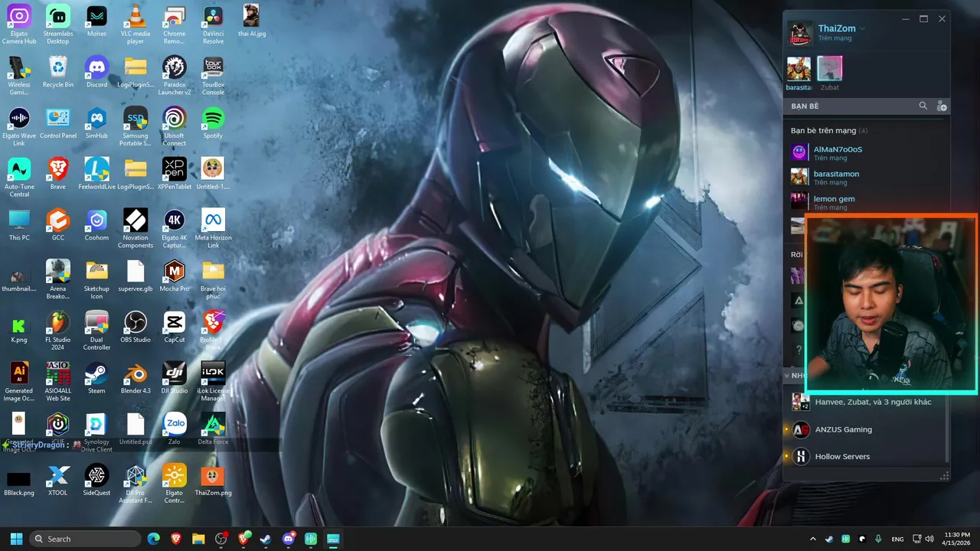The width and height of the screenshot is (980, 551).
Task: Open XTOOL desktop icon
Action: click(x=58, y=480)
